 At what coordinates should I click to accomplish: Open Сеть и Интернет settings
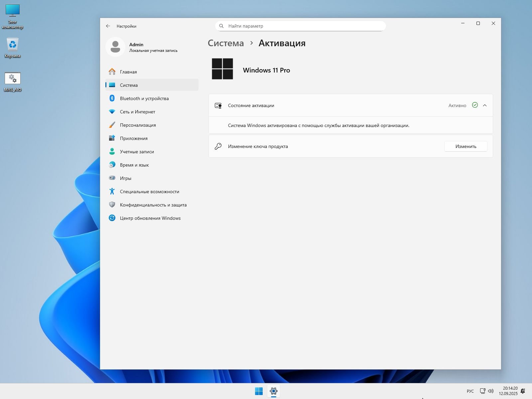point(137,112)
